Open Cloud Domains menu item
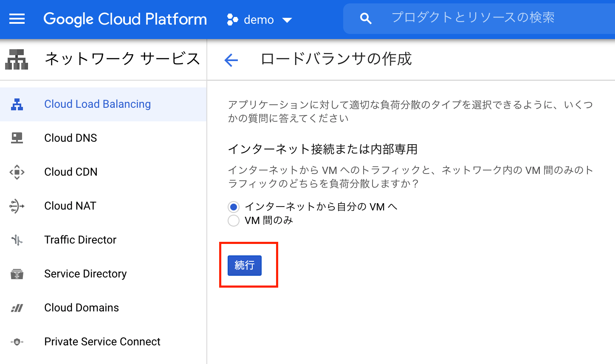This screenshot has width=615, height=364. pos(103,308)
